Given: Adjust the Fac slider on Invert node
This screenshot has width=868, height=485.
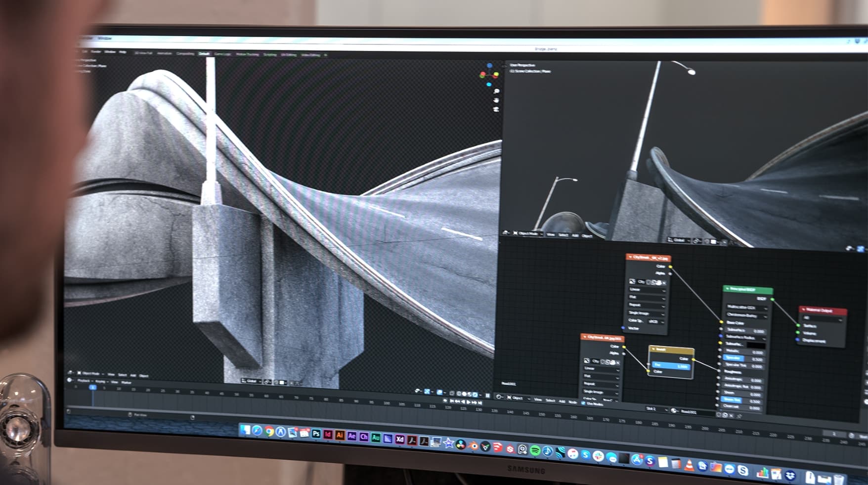Looking at the screenshot, I should [671, 365].
